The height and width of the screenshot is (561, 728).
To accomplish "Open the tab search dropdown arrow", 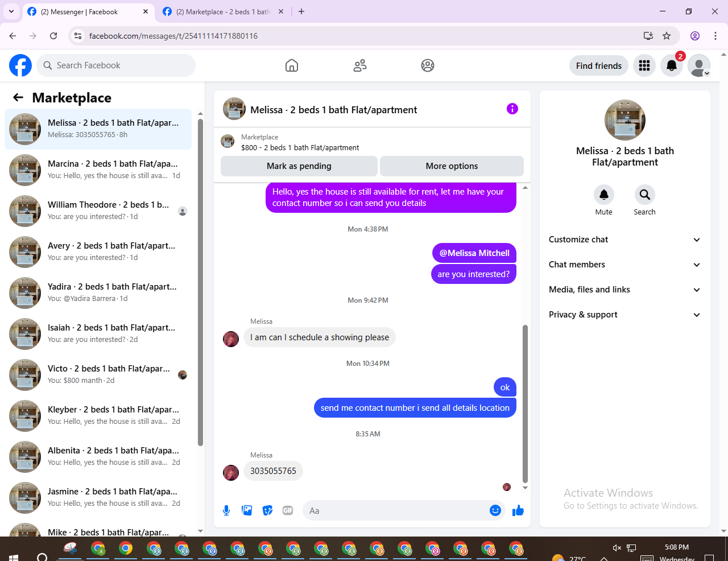I will pos(11,11).
